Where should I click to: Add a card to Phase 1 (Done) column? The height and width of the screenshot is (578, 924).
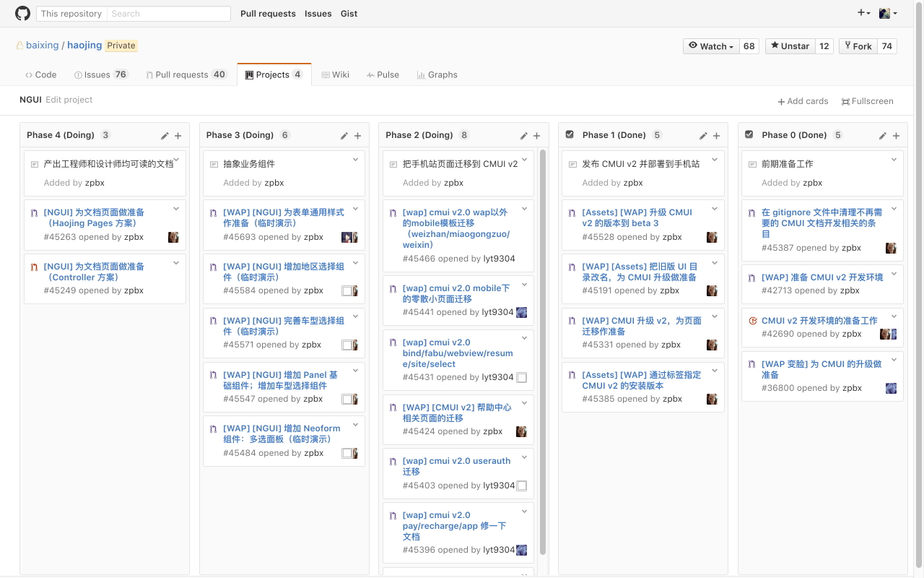coord(717,136)
